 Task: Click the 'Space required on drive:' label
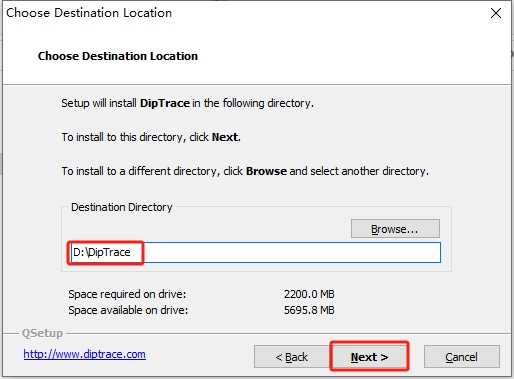pos(127,294)
